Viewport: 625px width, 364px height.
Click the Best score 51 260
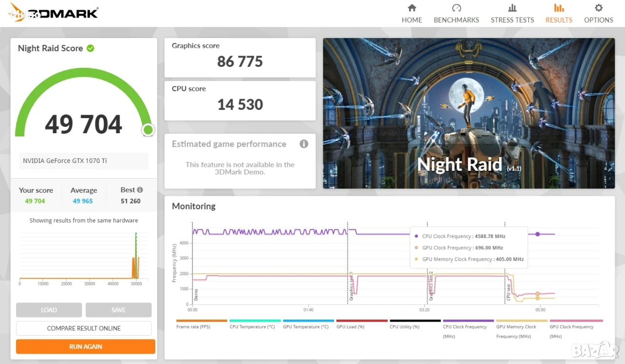coord(131,201)
